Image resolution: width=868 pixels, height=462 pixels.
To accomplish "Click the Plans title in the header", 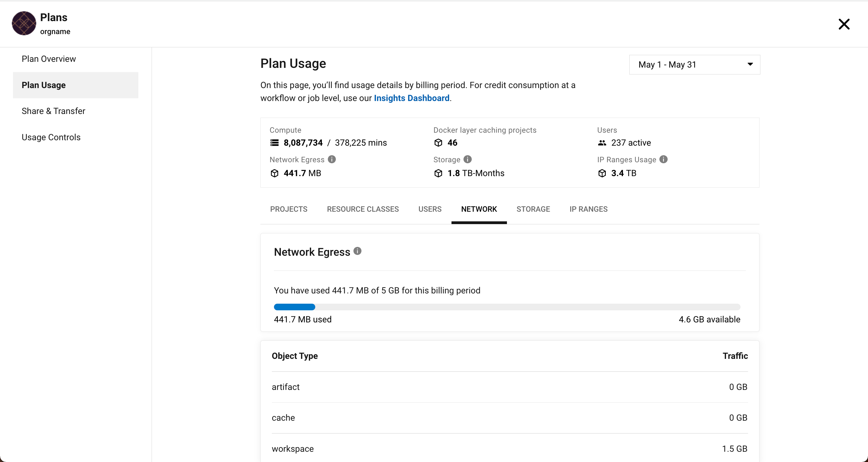I will pyautogui.click(x=54, y=17).
